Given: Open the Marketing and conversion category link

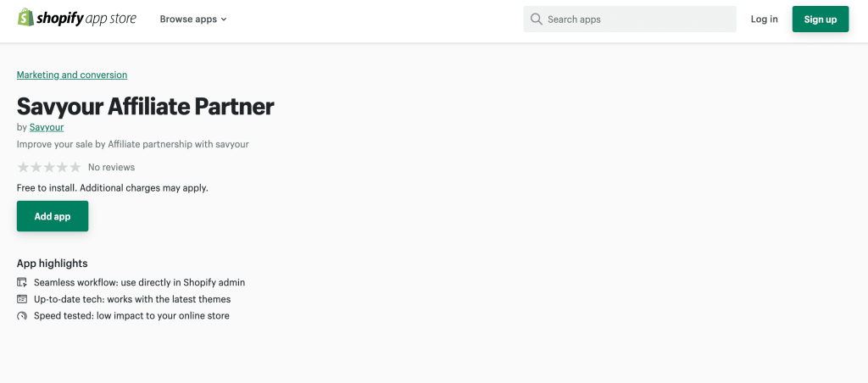Looking at the screenshot, I should tap(72, 75).
